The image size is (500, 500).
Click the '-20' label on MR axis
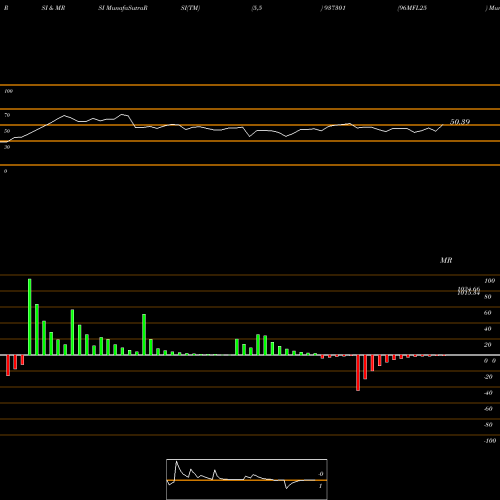point(488,377)
